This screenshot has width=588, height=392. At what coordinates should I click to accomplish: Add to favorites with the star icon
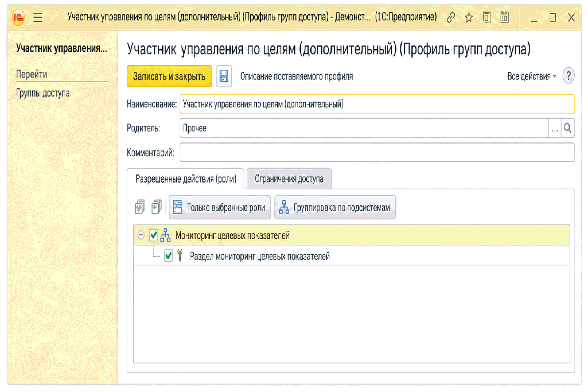pyautogui.click(x=469, y=18)
